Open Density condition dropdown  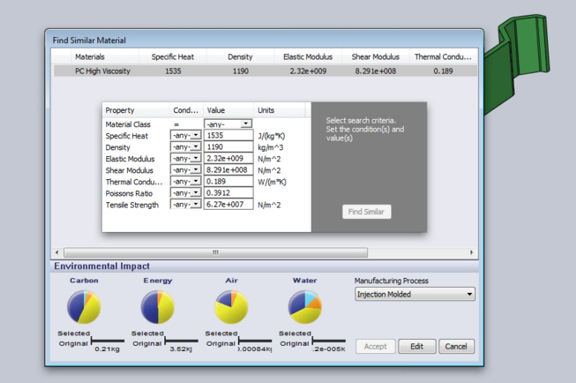coord(186,147)
